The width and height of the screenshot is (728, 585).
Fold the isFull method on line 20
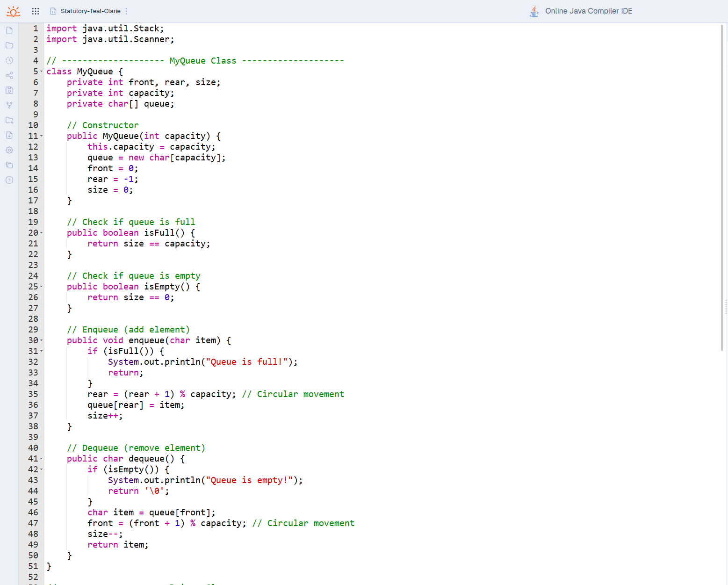(41, 233)
